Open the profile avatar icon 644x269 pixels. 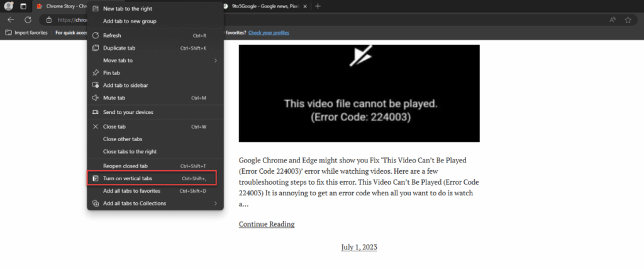click(8, 6)
